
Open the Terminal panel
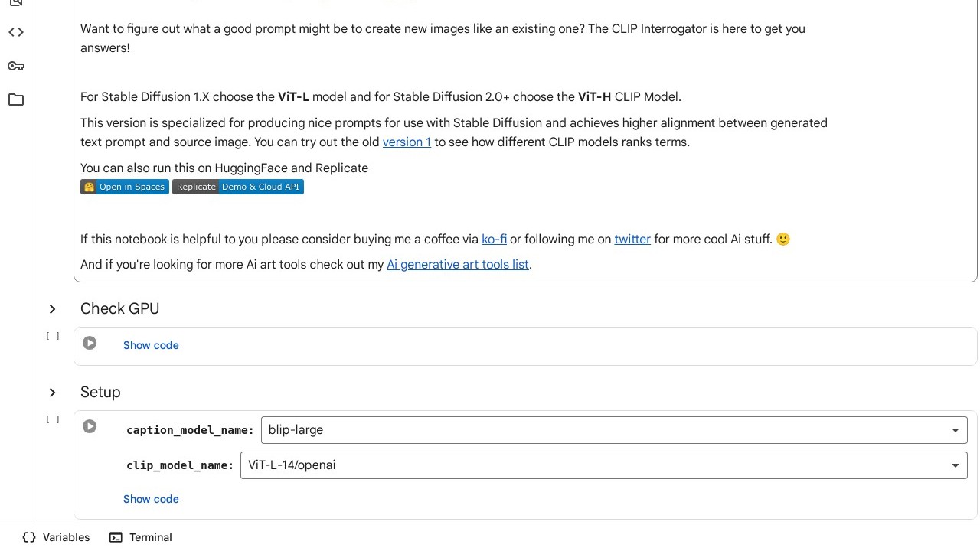[141, 537]
